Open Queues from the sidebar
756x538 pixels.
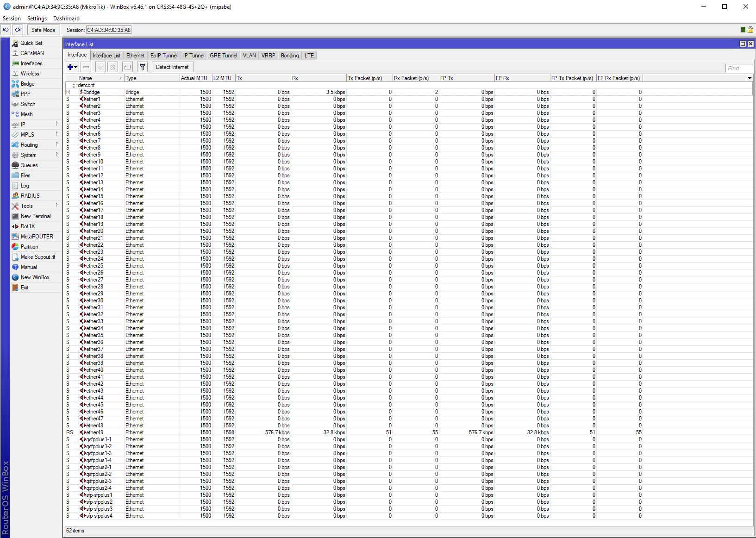[36, 165]
